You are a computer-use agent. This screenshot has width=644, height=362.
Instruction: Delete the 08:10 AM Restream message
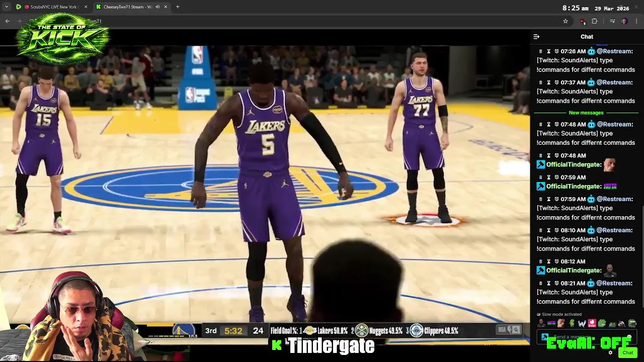coord(541,230)
